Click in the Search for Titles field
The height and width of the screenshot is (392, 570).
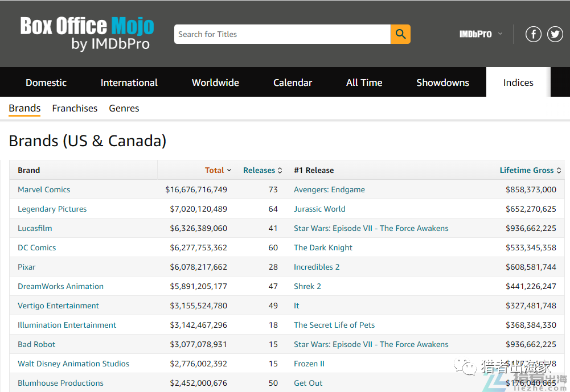282,34
